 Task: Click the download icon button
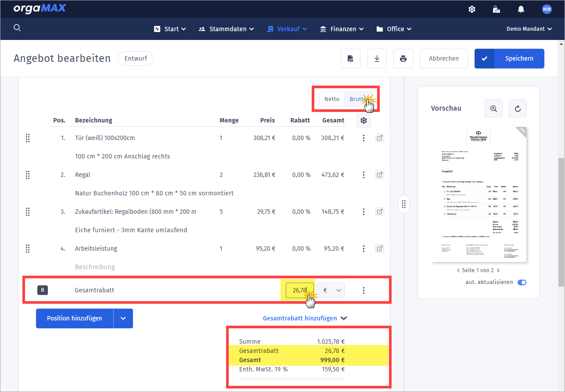tap(377, 58)
